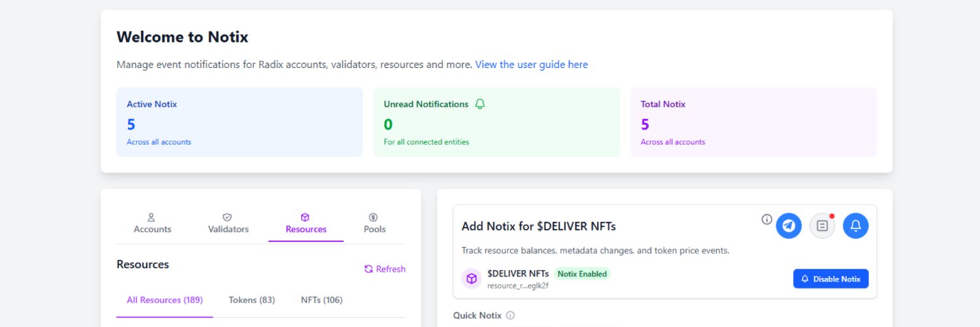Select the Resources tab
Viewport: 980px width, 327px height.
click(306, 223)
